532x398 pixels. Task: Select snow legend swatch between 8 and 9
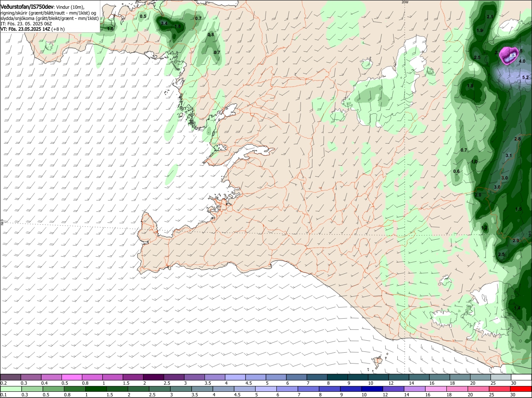click(x=337, y=377)
